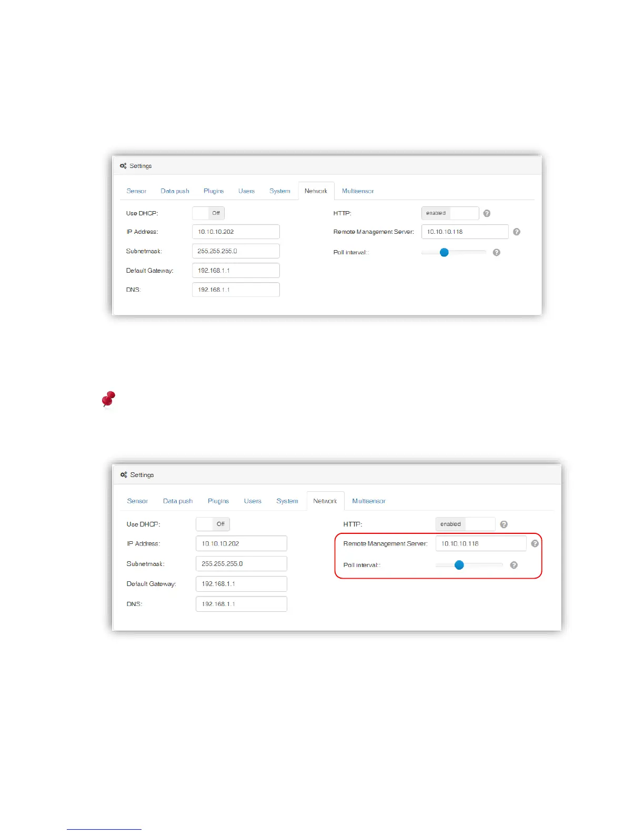
Task: Open Multisensor tab in upper Settings panel
Action: [x=358, y=191]
